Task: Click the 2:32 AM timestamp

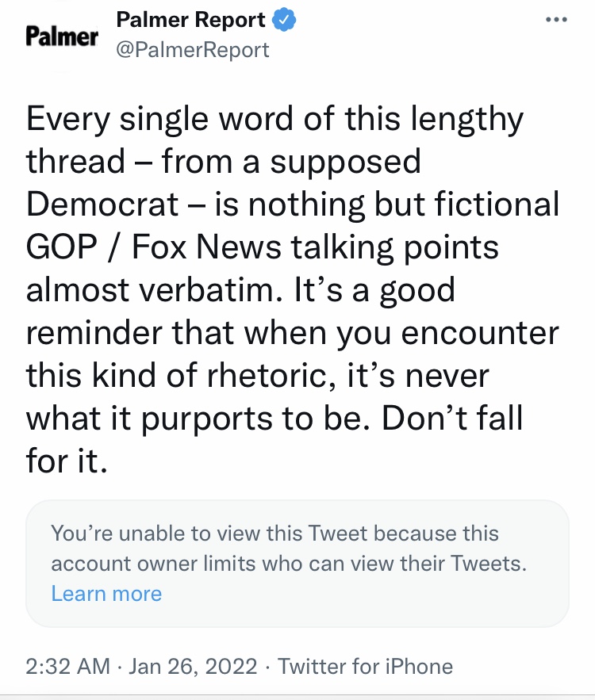Action: tap(68, 667)
